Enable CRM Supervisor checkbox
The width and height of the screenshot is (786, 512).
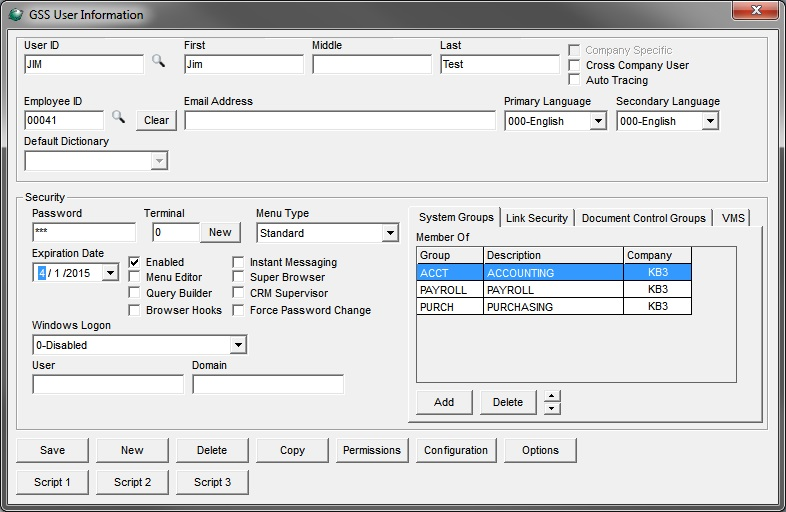click(x=238, y=292)
